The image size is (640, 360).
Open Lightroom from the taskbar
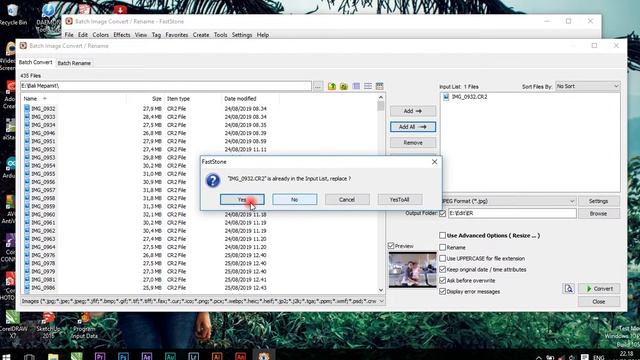click(x=193, y=356)
